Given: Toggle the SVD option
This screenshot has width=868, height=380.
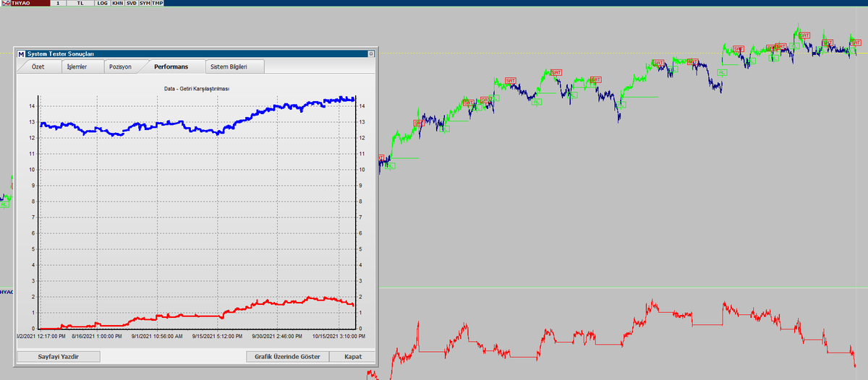Looking at the screenshot, I should point(131,4).
